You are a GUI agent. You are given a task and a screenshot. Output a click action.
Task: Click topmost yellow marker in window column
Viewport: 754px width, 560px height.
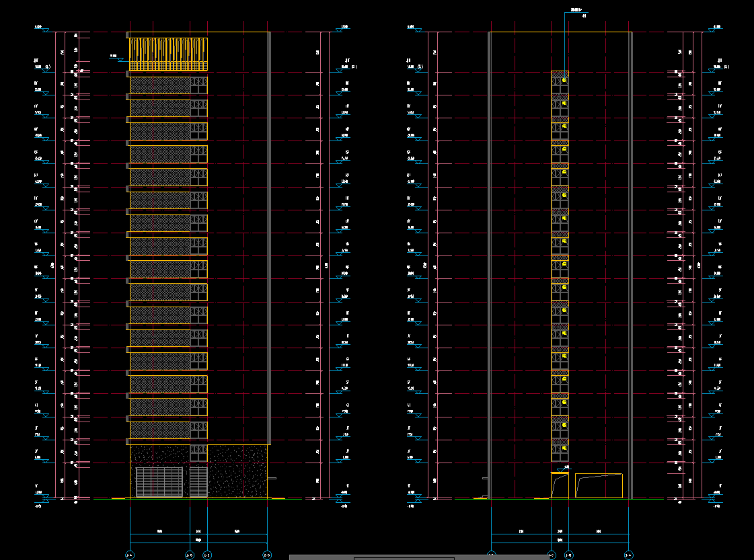(x=564, y=80)
